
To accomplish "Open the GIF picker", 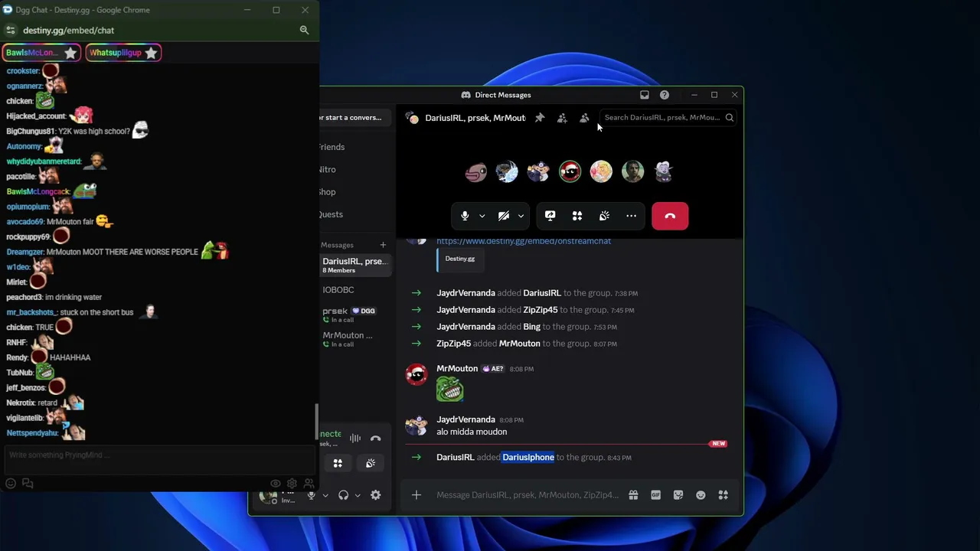I will click(x=655, y=495).
